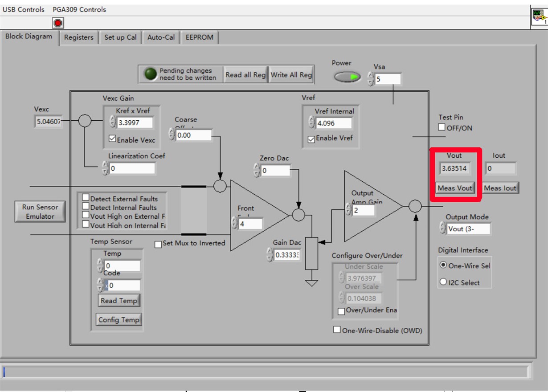Viewport: 548px width, 392px height.
Task: Open the Auto-Cal tab
Action: (161, 37)
